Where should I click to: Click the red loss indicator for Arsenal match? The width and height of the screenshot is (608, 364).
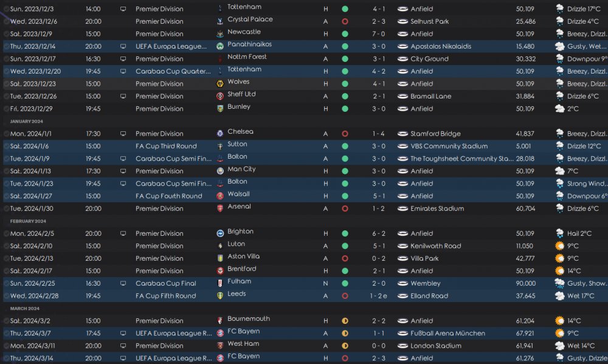pyautogui.click(x=345, y=208)
